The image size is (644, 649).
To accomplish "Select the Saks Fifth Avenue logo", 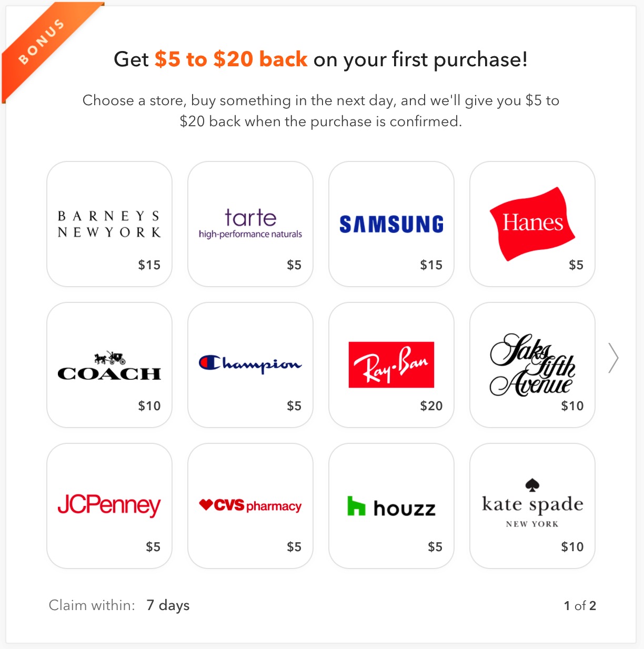I will 532,365.
